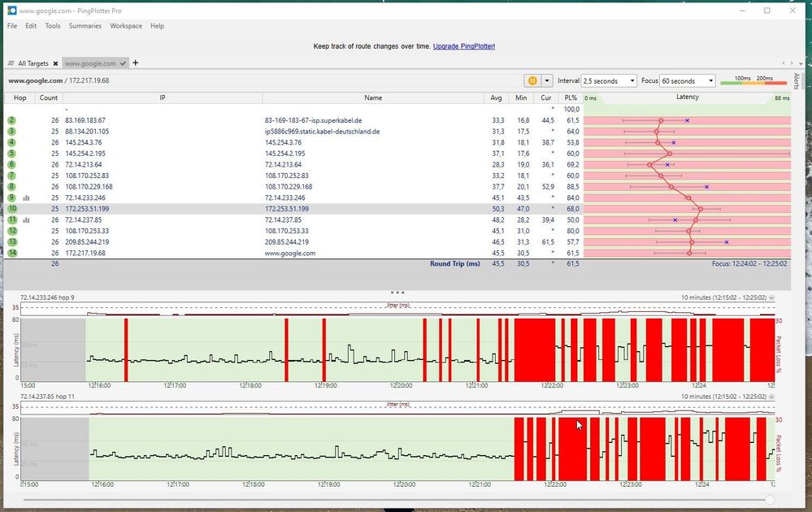The image size is (812, 512).
Task: Click the Upgrade PingPlotter! link
Action: pos(463,46)
